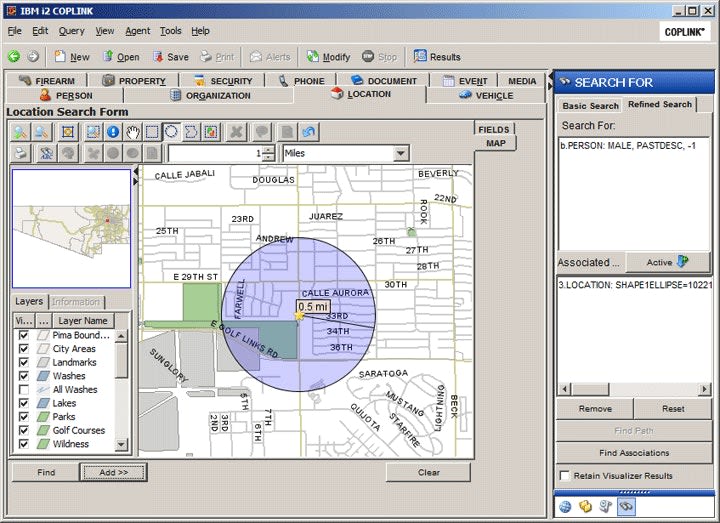Open the Query menu
The image size is (720, 523).
(x=71, y=31)
